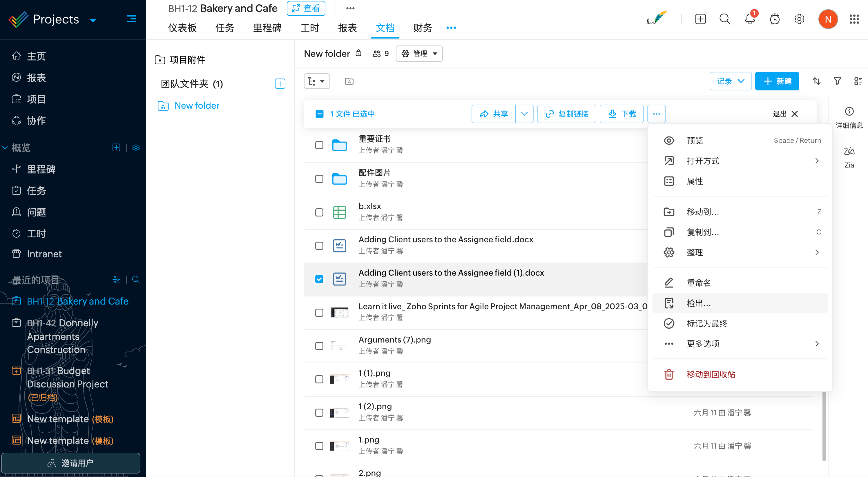This screenshot has height=477, width=868.
Task: Click the timer stopwatch icon
Action: pyautogui.click(x=775, y=19)
